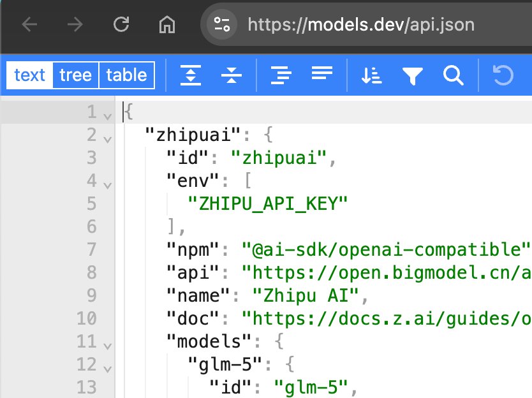Click line number 7 in the gutter
The width and height of the screenshot is (532, 398).
click(92, 250)
